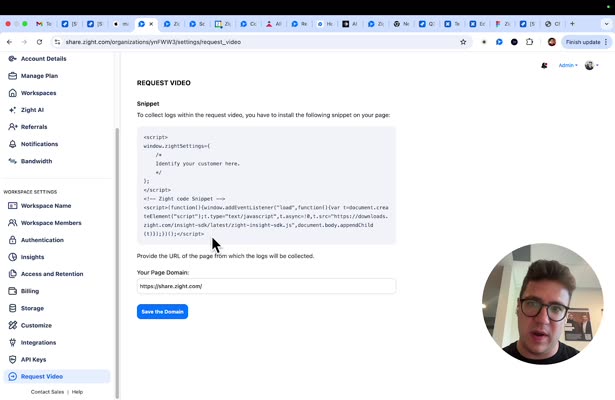Click the site information icon in address bar
The height and width of the screenshot is (400, 615).
pyautogui.click(x=57, y=42)
